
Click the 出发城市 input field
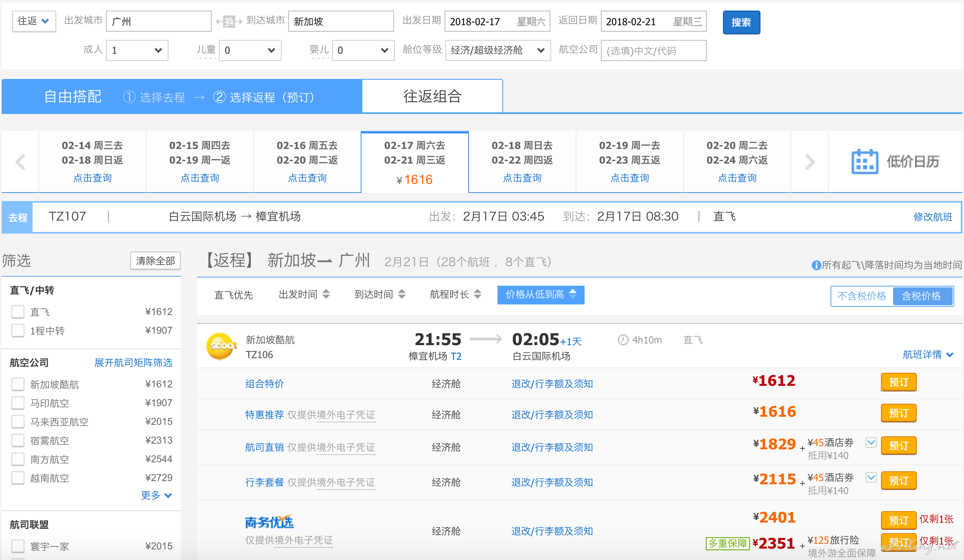point(159,21)
